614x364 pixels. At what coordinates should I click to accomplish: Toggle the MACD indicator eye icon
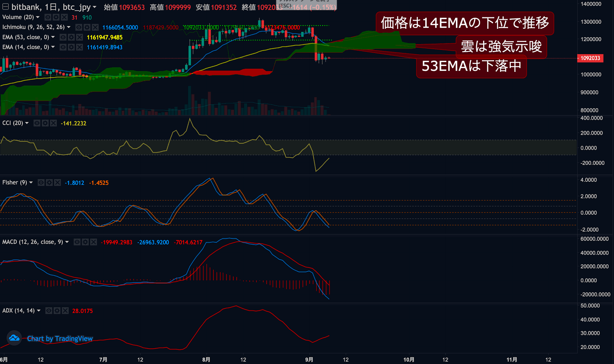pos(77,242)
